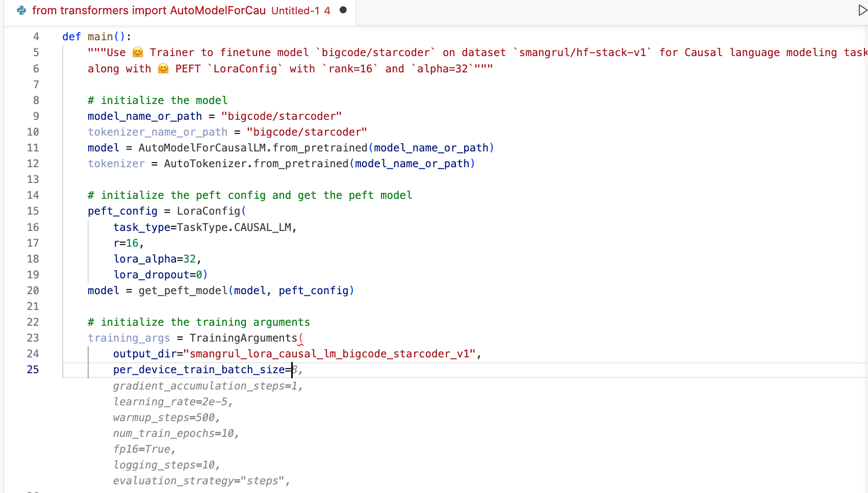The height and width of the screenshot is (493, 868).
Task: Click the Python file icon in the tab
Action: 21,10
